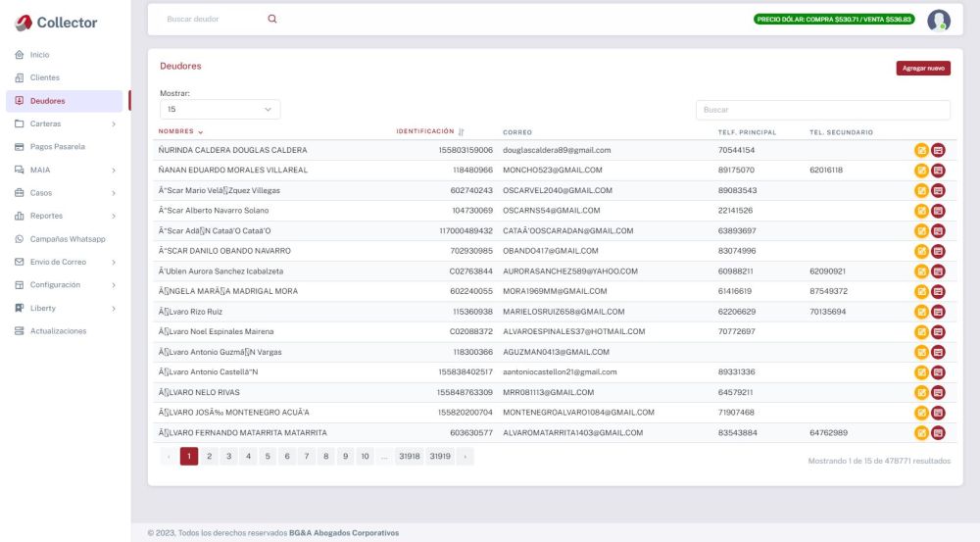Go to Campañas Whatsapp section

tap(68, 239)
